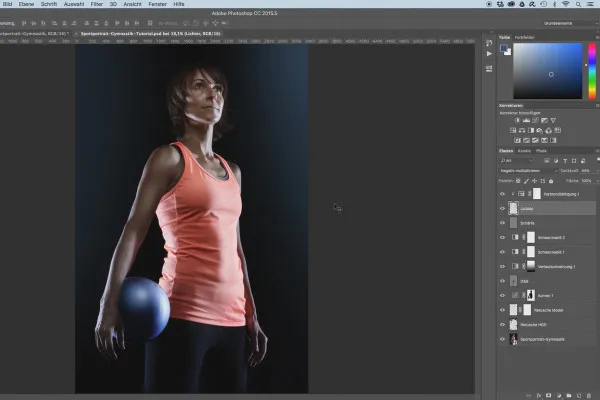600x400 pixels.
Task: Add a Hue/Saturation adjustment icon
Action: coord(513,131)
